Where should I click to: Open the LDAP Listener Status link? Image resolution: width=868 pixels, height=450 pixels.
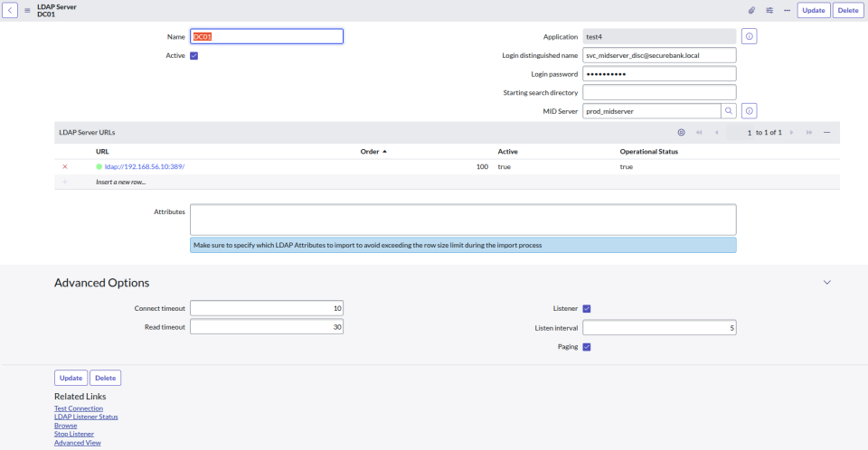[86, 417]
